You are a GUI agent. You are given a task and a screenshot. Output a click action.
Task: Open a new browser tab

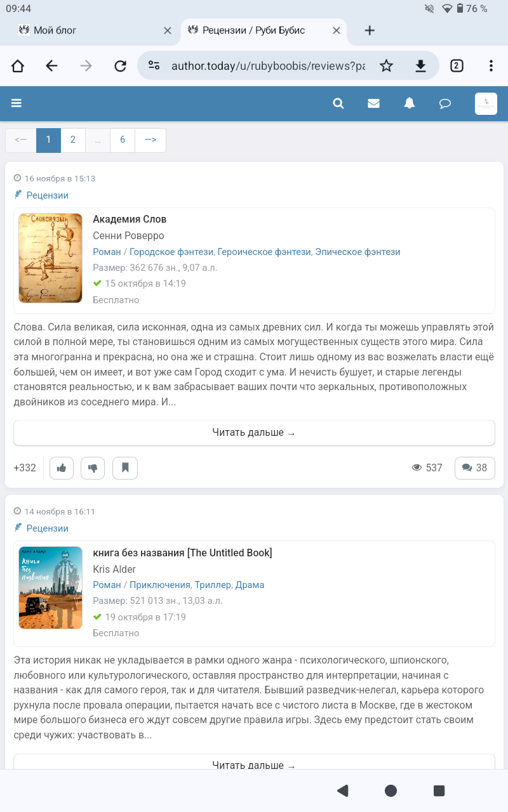point(370,30)
